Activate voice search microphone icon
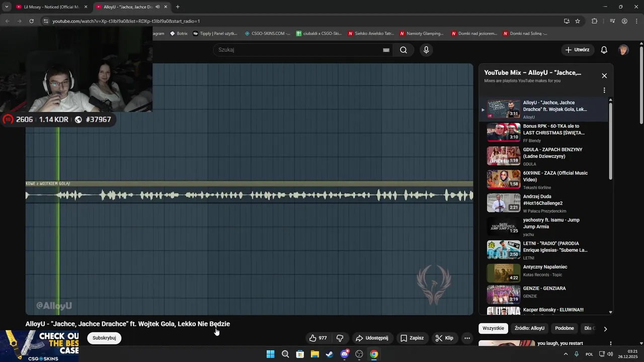The width and height of the screenshot is (644, 362). [x=426, y=50]
